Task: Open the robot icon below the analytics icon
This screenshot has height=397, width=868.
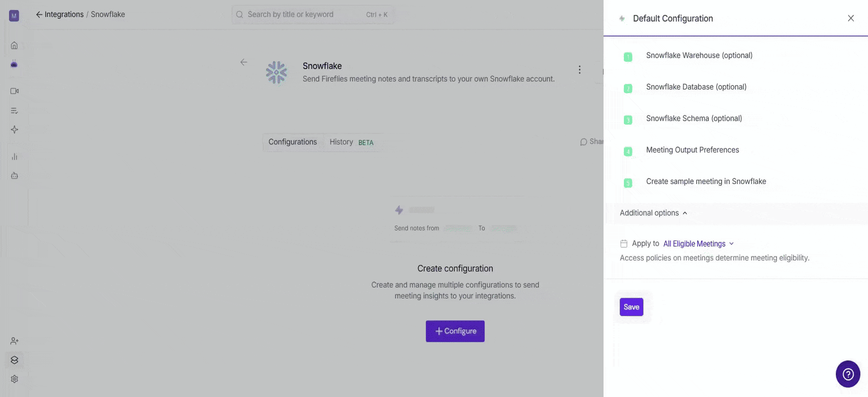Action: click(x=14, y=176)
